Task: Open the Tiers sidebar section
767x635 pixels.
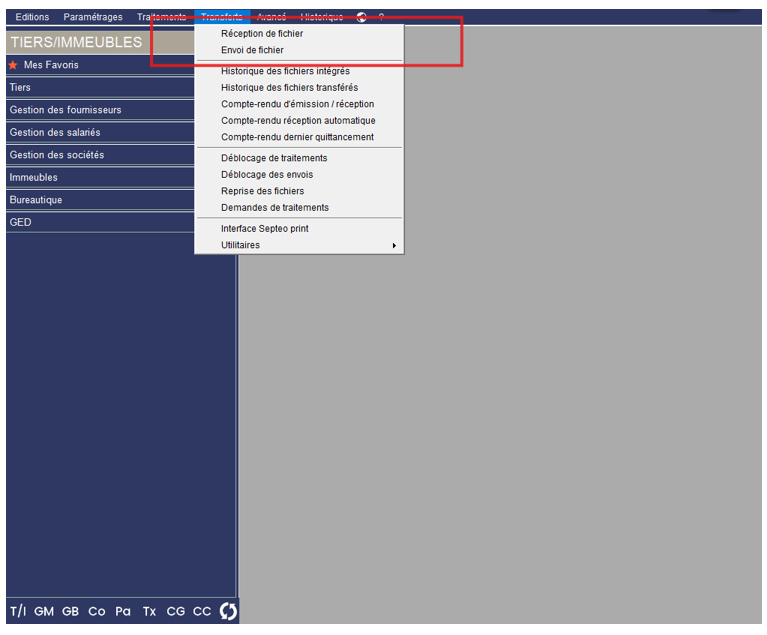Action: pos(20,88)
